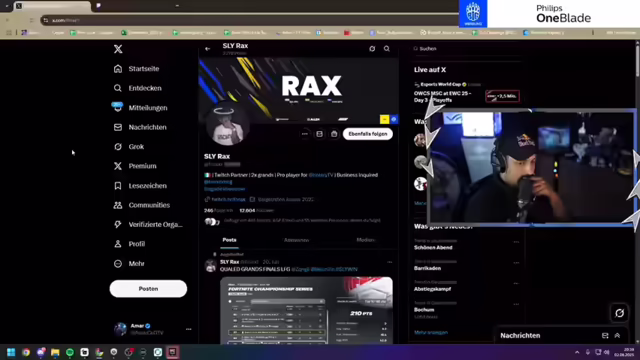The height and width of the screenshot is (360, 640).
Task: Open the Mehr menu in sidebar
Action: (129, 264)
